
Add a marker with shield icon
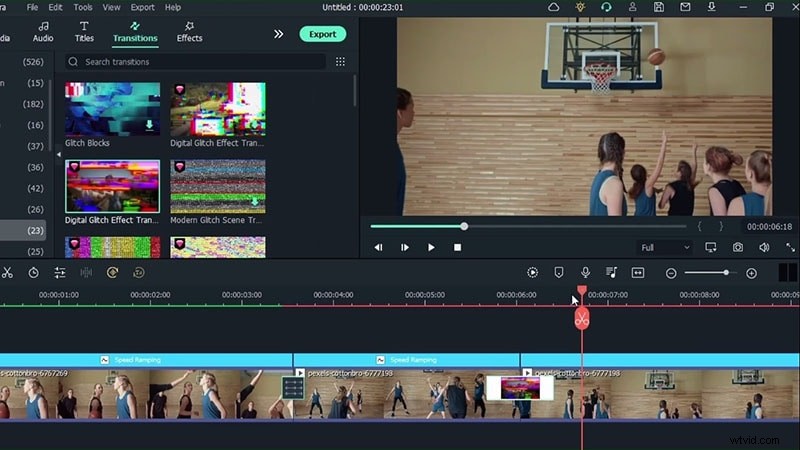559,273
